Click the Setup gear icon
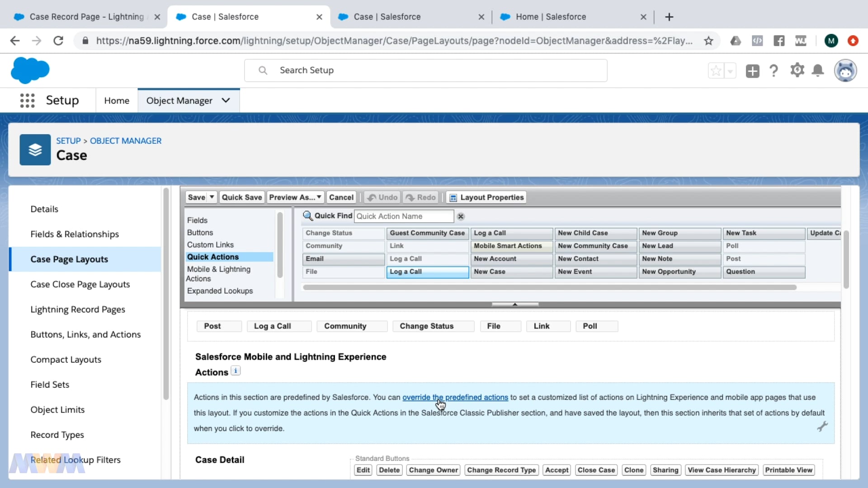The image size is (868, 488). click(797, 70)
